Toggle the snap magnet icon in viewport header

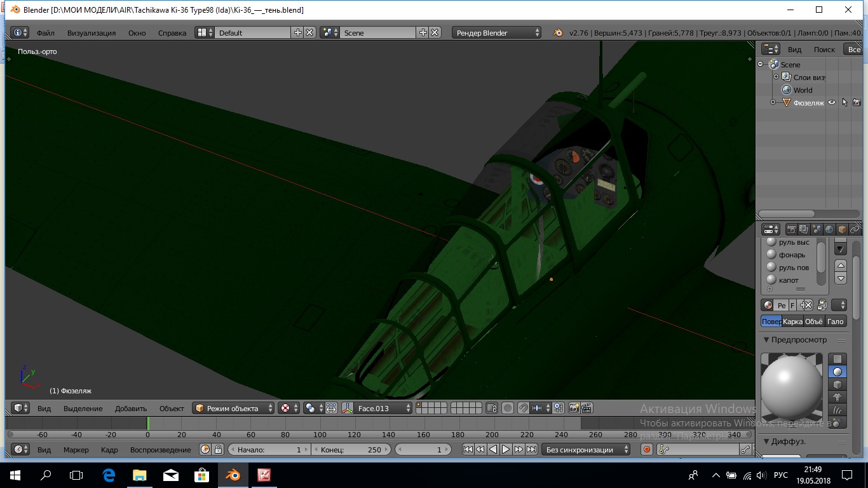click(522, 408)
